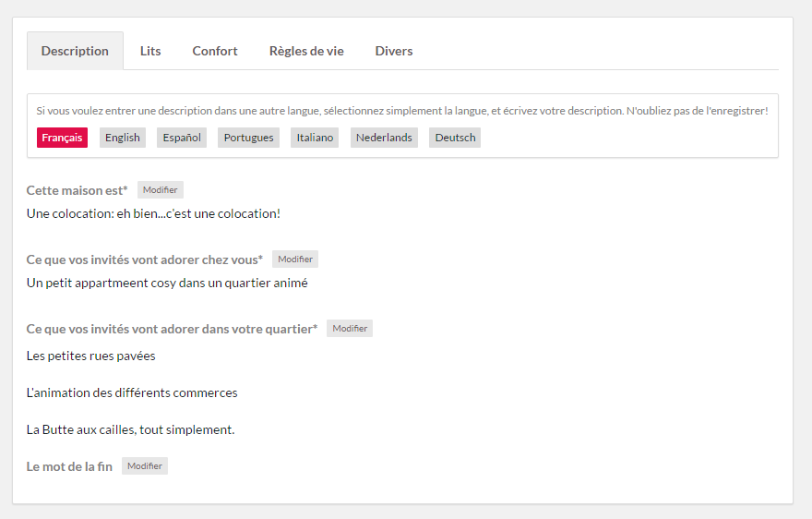
Task: Select Italiano language button
Action: pos(315,138)
